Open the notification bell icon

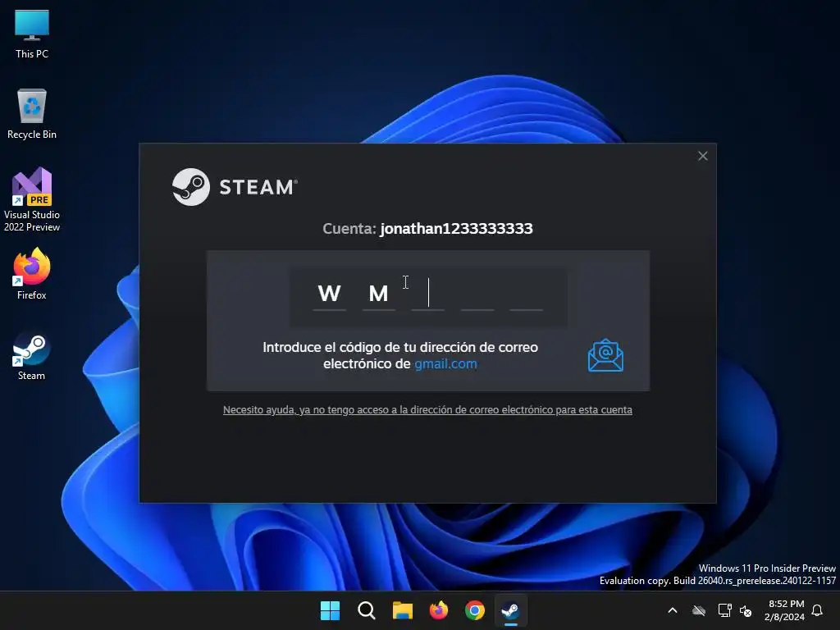[818, 610]
